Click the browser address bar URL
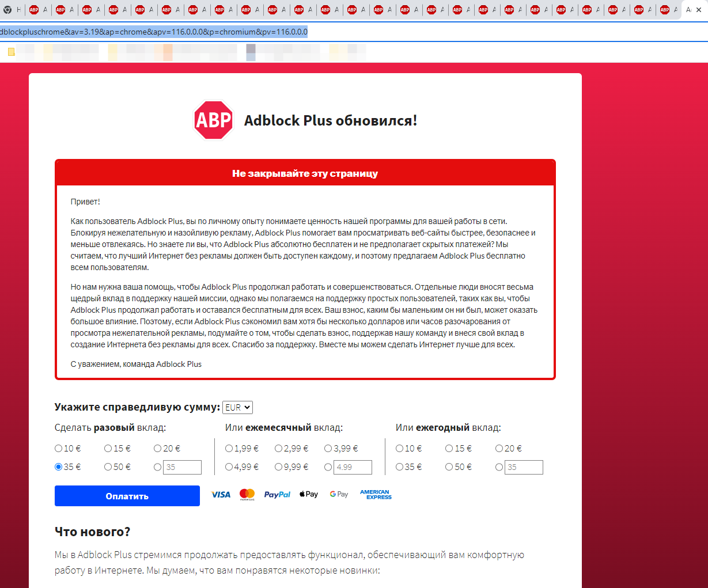Viewport: 708px width, 588px height. (x=154, y=32)
